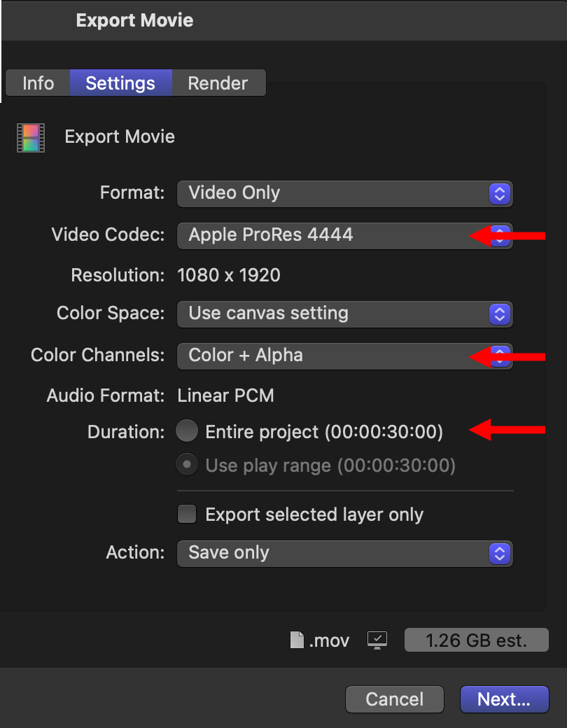Select the Settings tab
Image resolution: width=567 pixels, height=728 pixels.
point(120,83)
